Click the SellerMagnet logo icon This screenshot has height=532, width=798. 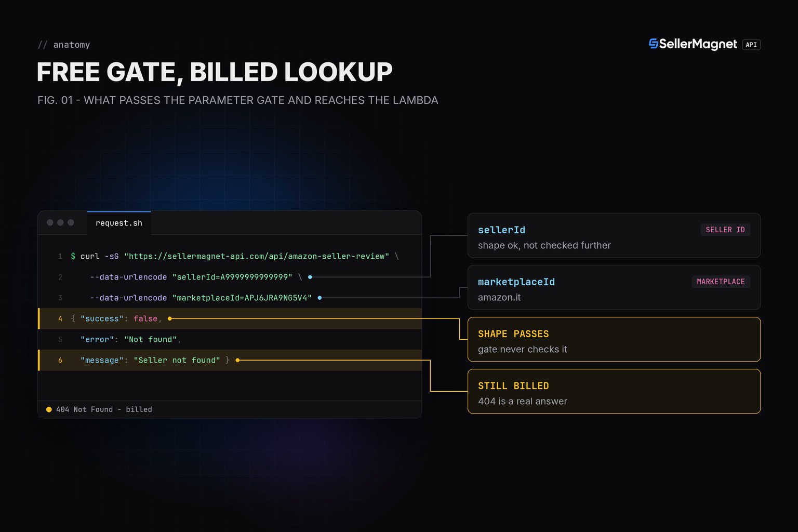pos(654,44)
